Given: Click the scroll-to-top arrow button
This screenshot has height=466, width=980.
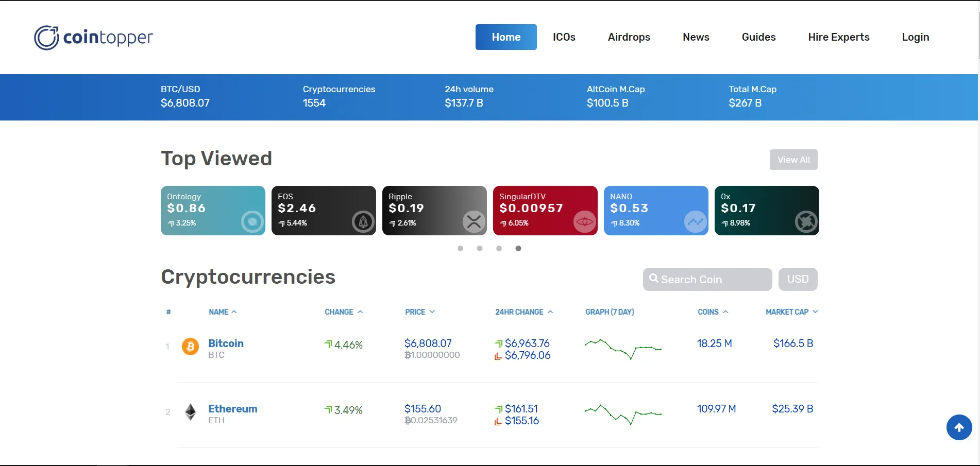Looking at the screenshot, I should (959, 427).
